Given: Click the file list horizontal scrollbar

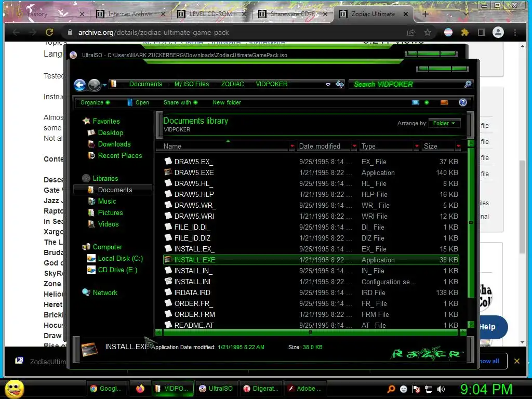Looking at the screenshot, I should point(311,332).
